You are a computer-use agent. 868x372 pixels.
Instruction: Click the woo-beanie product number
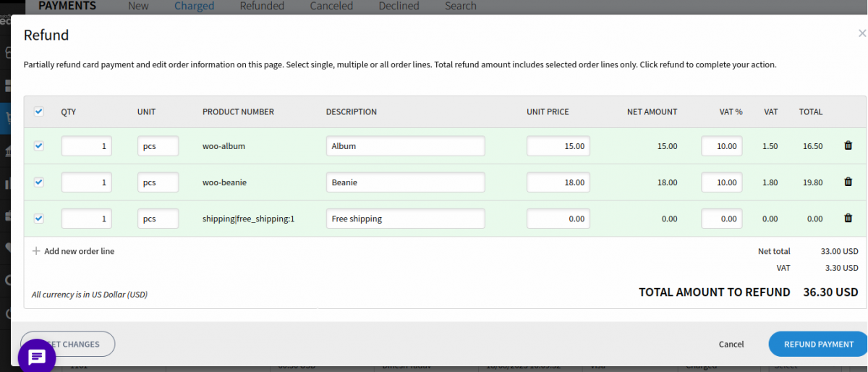(224, 182)
